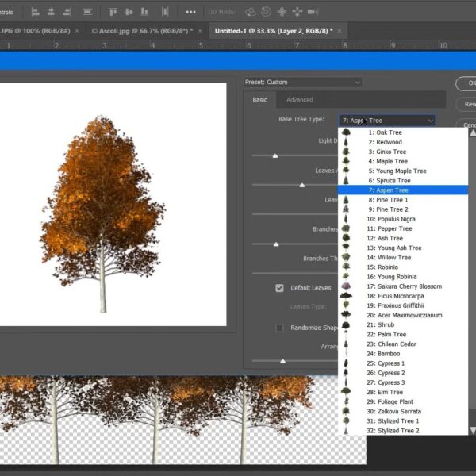Select 10: Populus Nigra
The width and height of the screenshot is (476, 476).
tap(403, 219)
